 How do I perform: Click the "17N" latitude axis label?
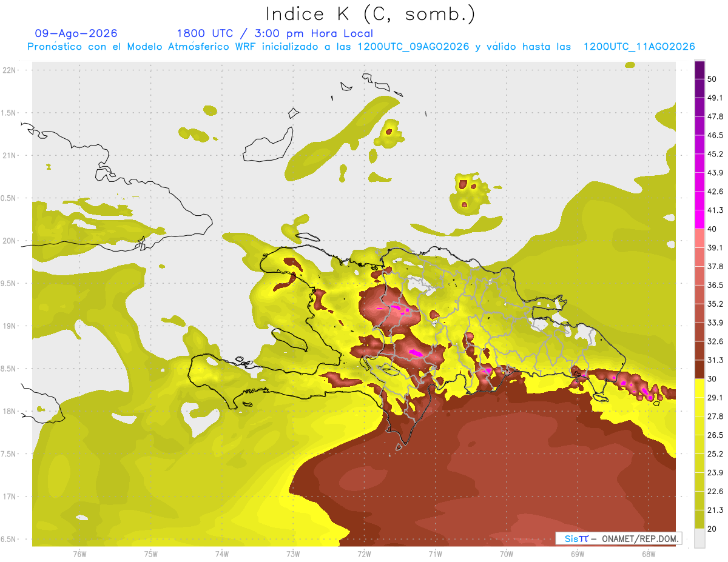(10, 497)
